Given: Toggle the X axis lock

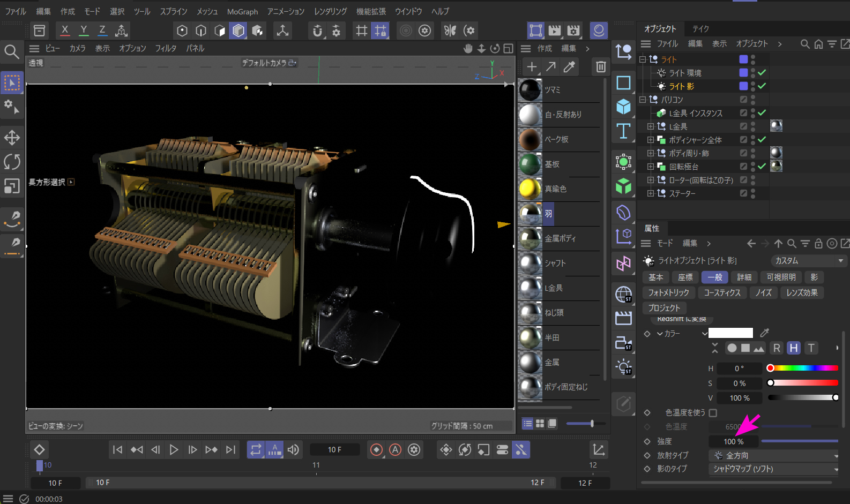Looking at the screenshot, I should coord(65,31).
